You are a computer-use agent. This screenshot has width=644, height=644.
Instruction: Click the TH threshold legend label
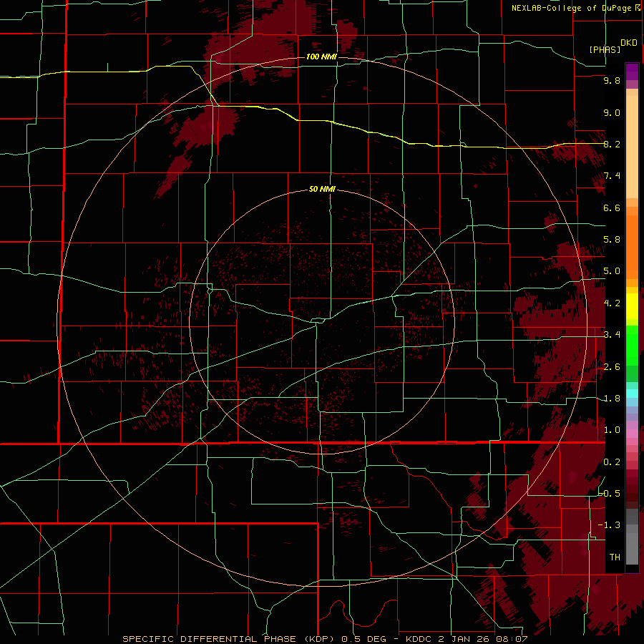[x=615, y=557]
